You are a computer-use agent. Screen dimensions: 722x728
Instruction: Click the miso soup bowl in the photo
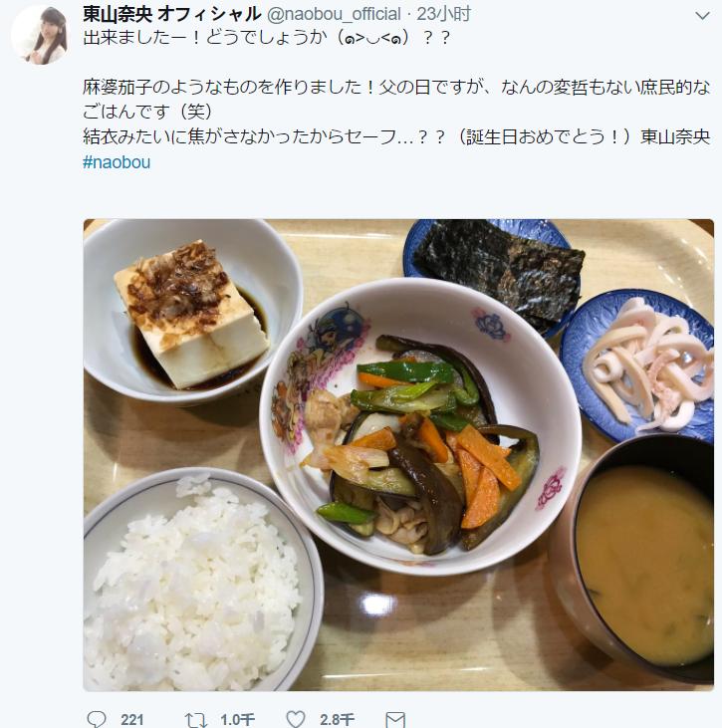tap(633, 560)
